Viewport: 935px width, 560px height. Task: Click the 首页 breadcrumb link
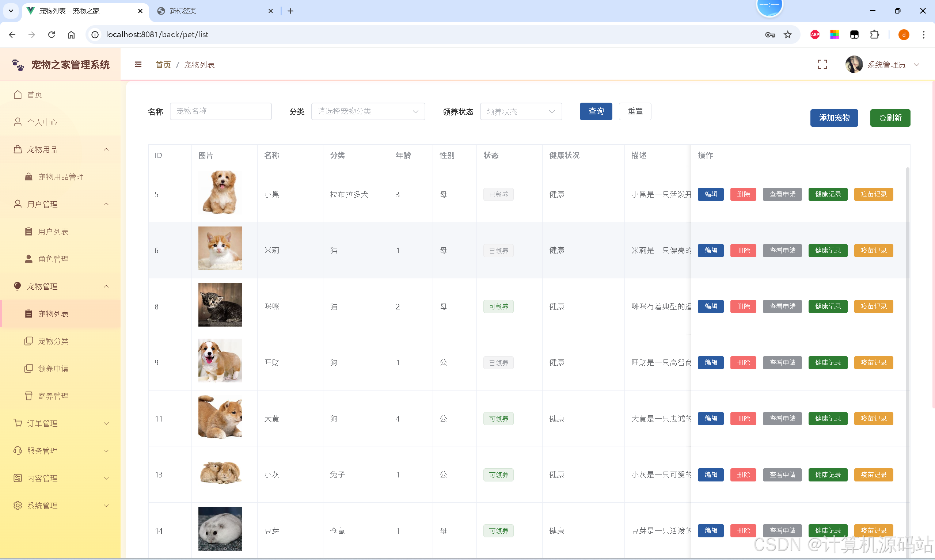(x=163, y=65)
